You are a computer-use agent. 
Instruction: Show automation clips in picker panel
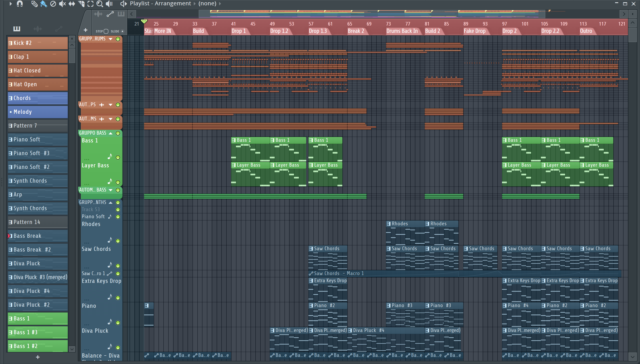(58, 29)
